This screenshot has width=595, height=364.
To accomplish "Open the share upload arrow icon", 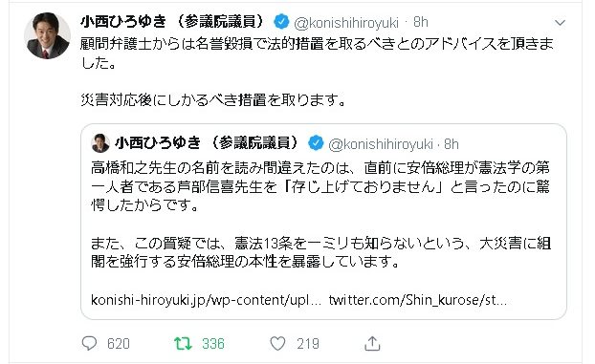I will click(x=372, y=344).
